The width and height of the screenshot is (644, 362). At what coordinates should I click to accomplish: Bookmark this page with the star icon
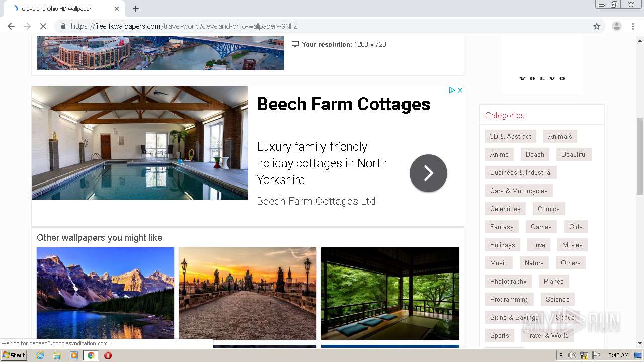(597, 26)
